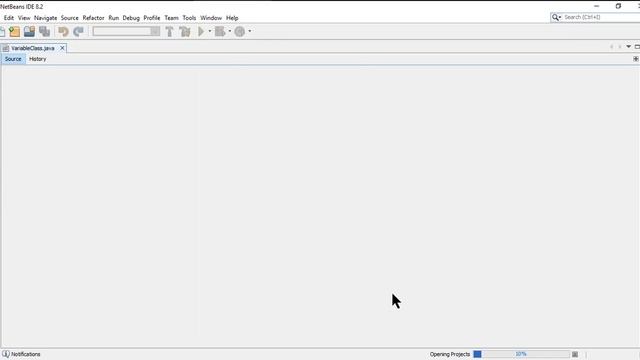Click the Open Project toolbar icon

[x=29, y=31]
